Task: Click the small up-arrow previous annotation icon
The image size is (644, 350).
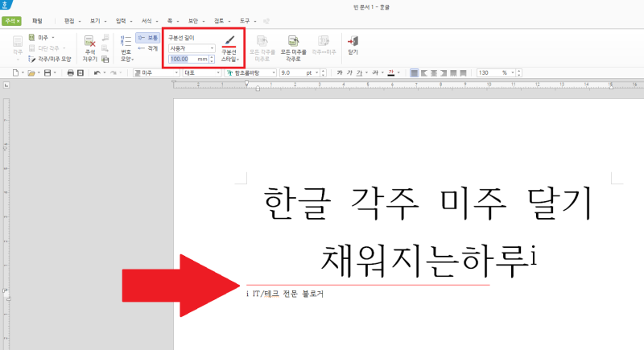Action: tap(105, 38)
